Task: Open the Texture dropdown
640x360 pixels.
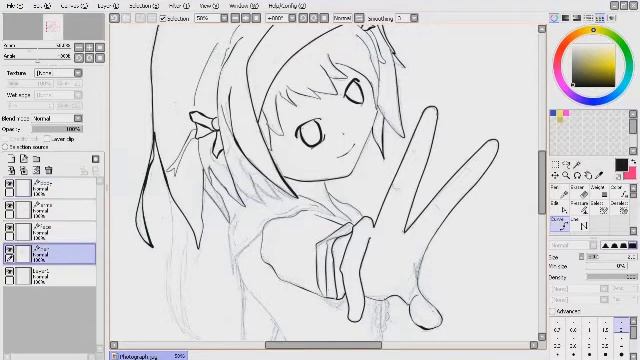Action: (78, 73)
